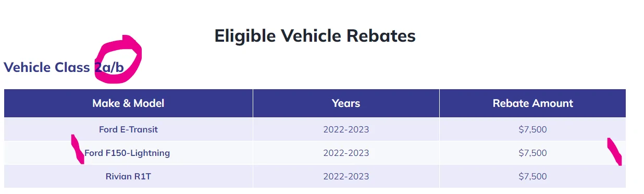
Task: Select the Rivian R1T cell
Action: (x=128, y=176)
